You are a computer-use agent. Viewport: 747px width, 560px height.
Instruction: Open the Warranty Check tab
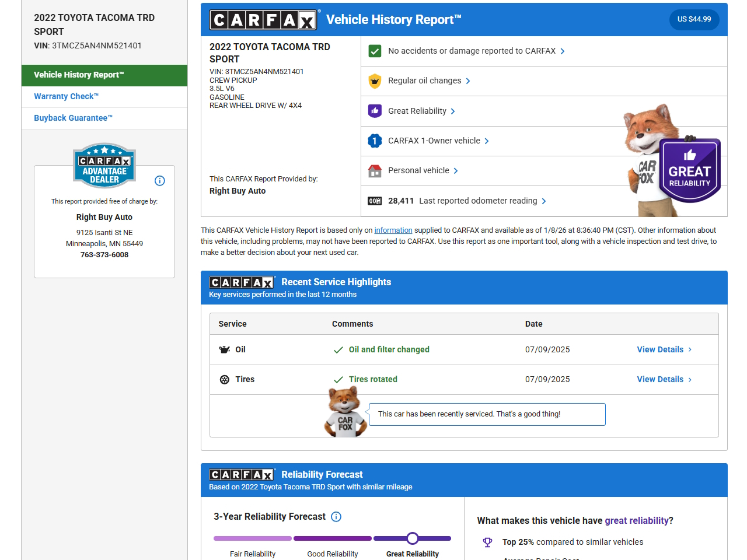(66, 96)
